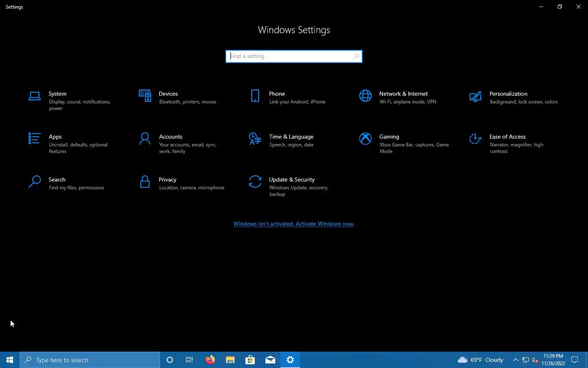Open the Devices keyboard icon

click(145, 96)
